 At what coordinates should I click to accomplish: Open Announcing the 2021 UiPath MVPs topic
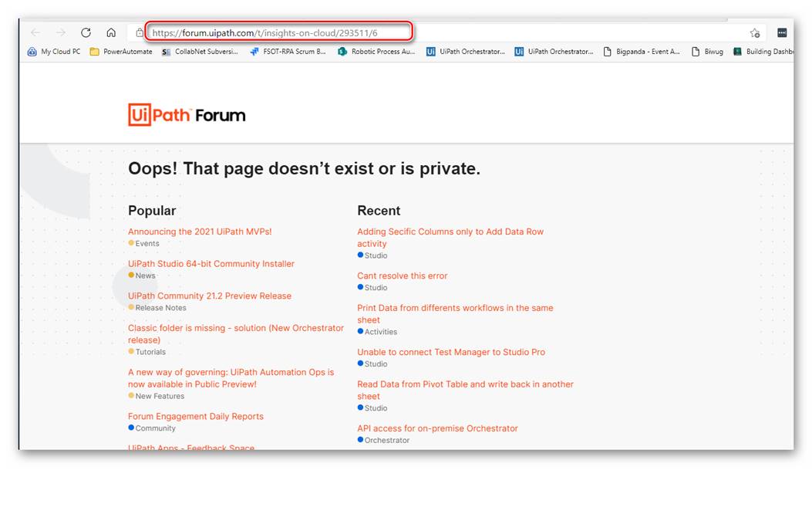pos(200,232)
